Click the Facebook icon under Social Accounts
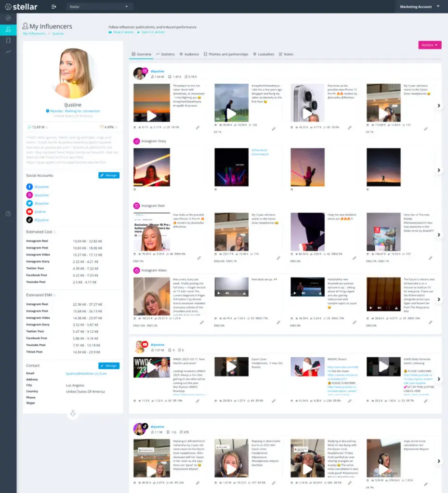The image size is (448, 493). (x=29, y=187)
